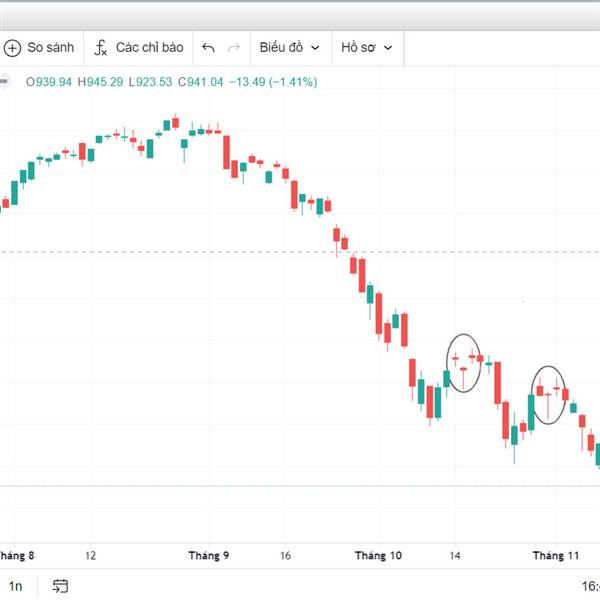Click the L923.53 low value
Viewport: 600px width, 600px height.
tap(150, 82)
